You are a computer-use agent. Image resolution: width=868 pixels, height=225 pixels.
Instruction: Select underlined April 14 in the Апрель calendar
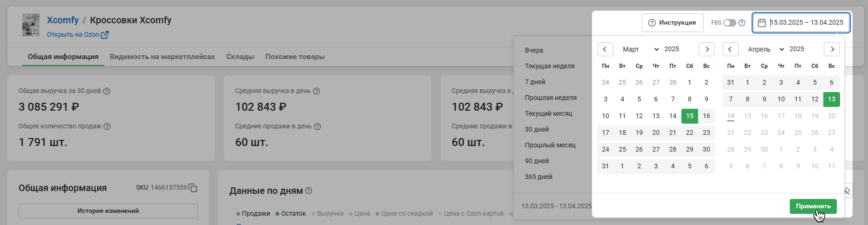pos(731,116)
